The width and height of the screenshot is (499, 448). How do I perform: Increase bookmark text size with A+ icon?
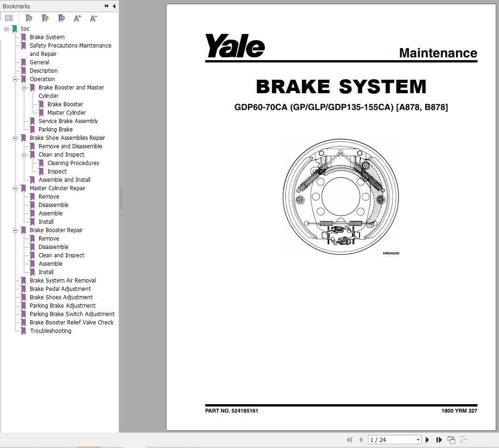point(77,18)
